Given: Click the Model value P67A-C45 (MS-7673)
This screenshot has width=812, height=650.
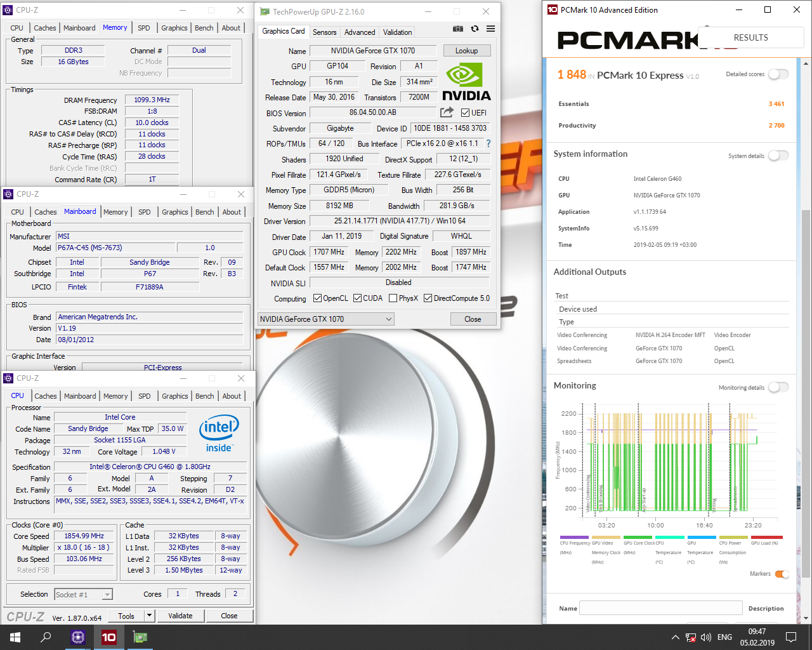Looking at the screenshot, I should (x=115, y=248).
